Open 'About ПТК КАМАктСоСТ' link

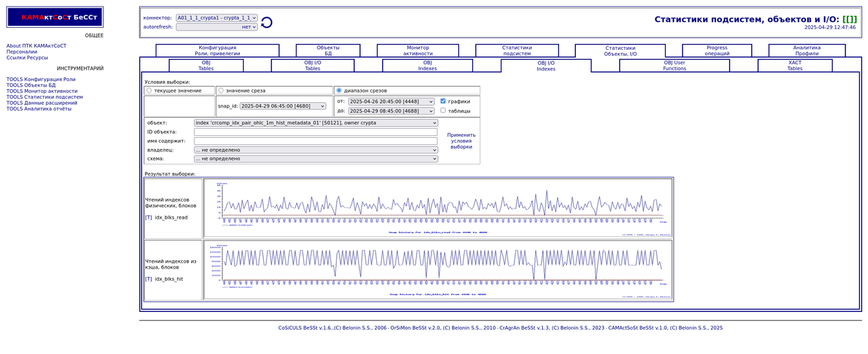[x=36, y=46]
